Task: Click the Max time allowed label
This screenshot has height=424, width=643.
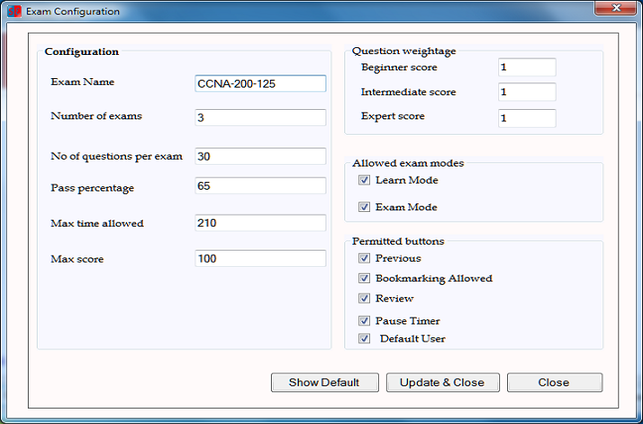Action: tap(97, 223)
